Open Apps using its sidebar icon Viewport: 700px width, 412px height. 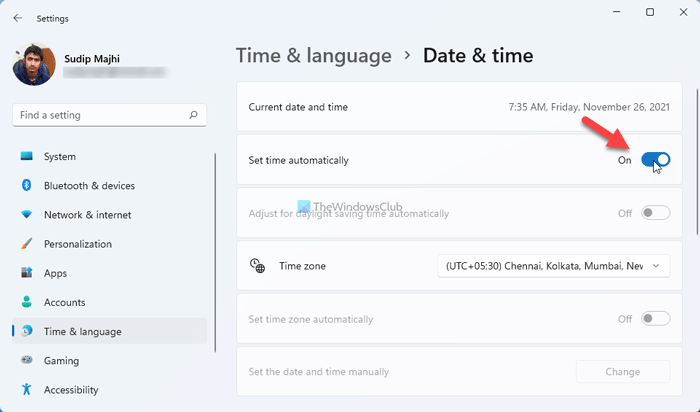(26, 273)
